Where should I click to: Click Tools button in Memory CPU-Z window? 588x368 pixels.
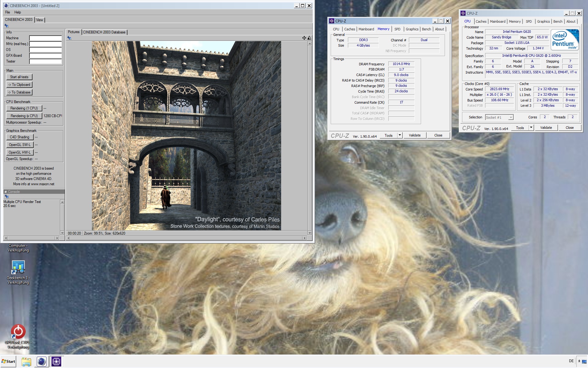[x=389, y=135]
